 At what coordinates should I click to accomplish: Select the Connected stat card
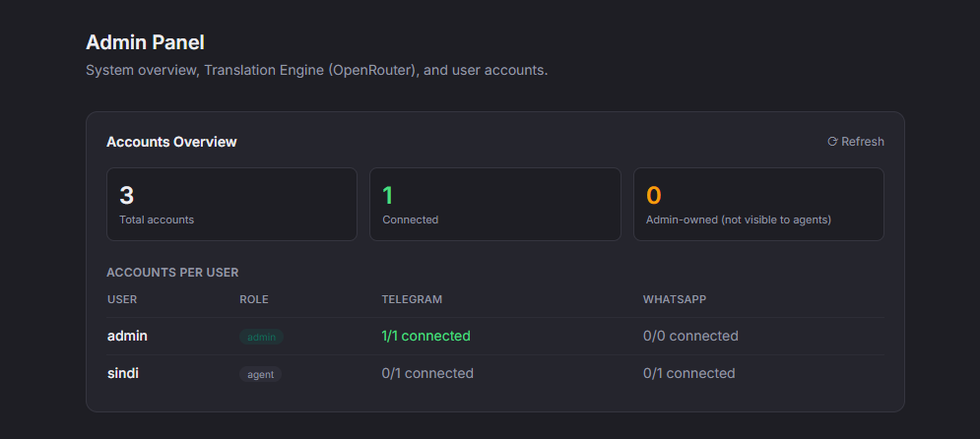[x=495, y=204]
